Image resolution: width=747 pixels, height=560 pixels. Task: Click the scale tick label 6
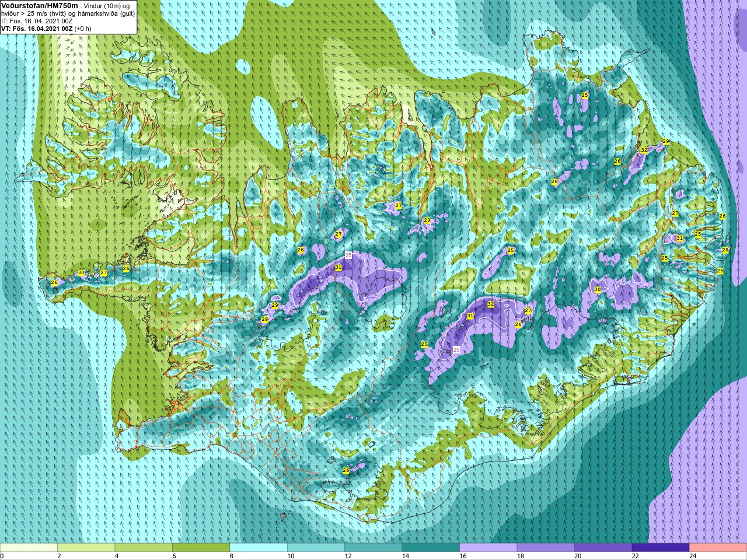[174, 556]
